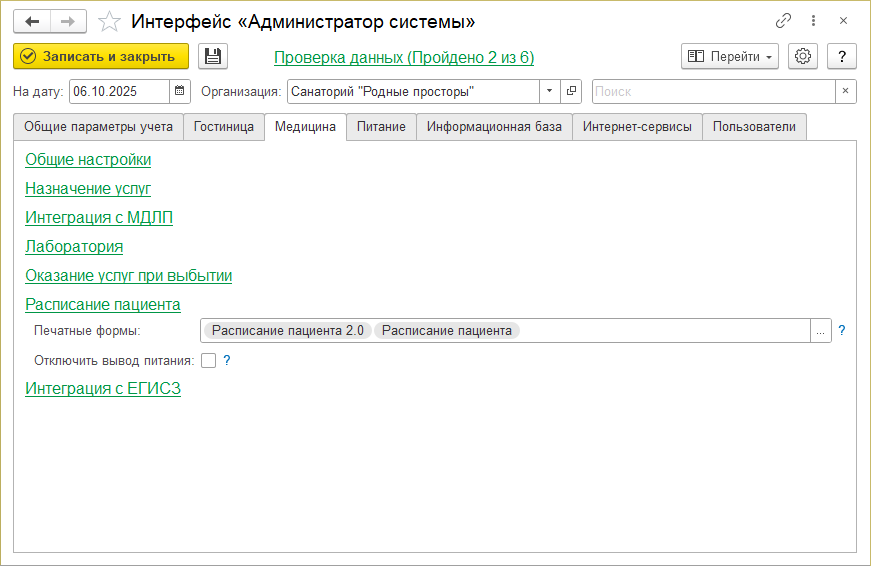Go forward with the right arrow button
Image resolution: width=871 pixels, height=566 pixels.
pos(68,22)
